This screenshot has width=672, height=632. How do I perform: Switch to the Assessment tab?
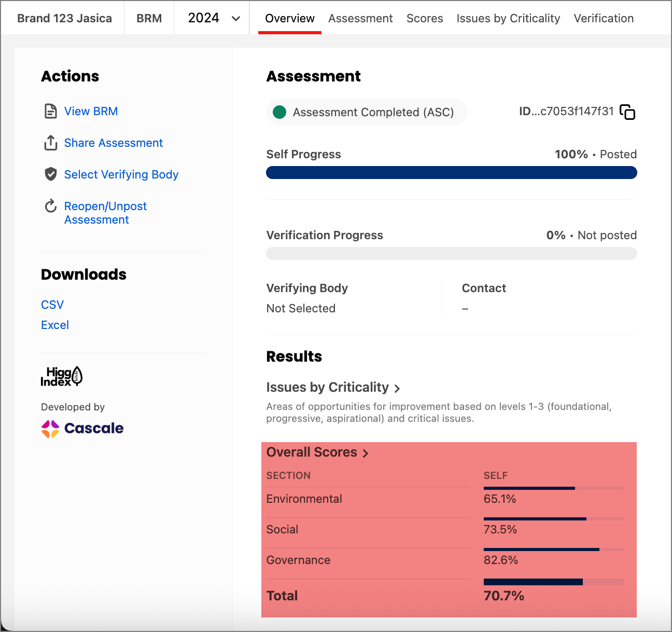pyautogui.click(x=360, y=18)
